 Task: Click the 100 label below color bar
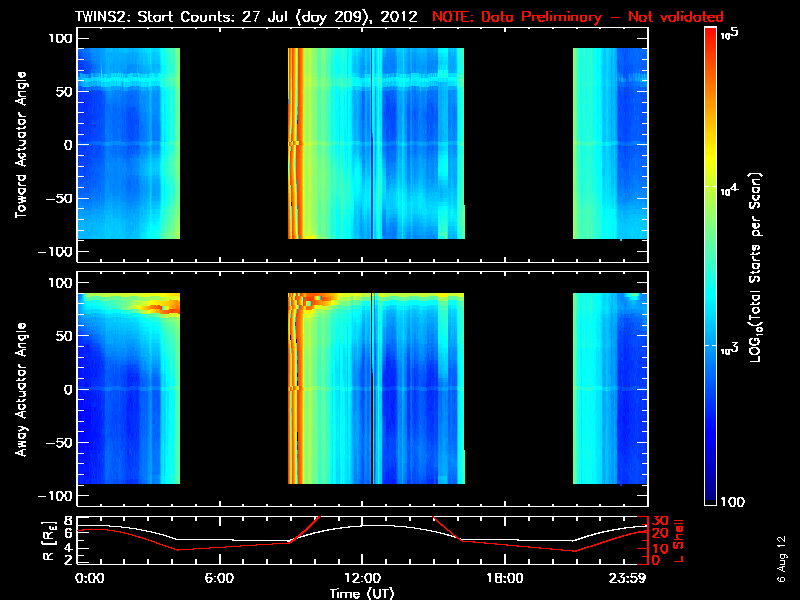pos(732,502)
